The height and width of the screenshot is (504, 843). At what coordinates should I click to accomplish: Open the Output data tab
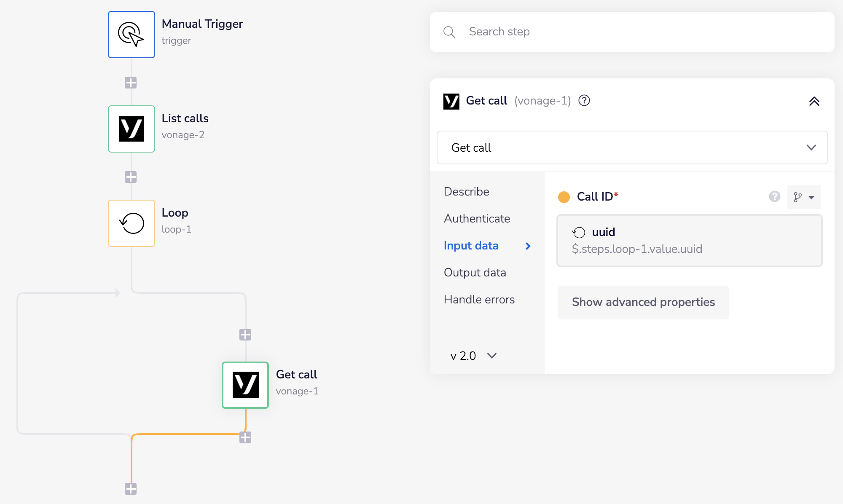click(x=475, y=273)
